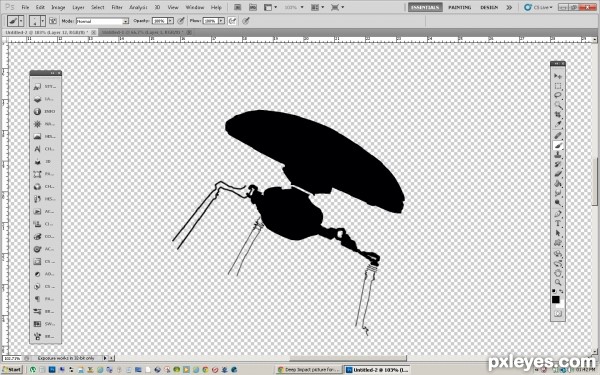Switch to the Design workspace
This screenshot has width=600, height=375.
[x=489, y=7]
